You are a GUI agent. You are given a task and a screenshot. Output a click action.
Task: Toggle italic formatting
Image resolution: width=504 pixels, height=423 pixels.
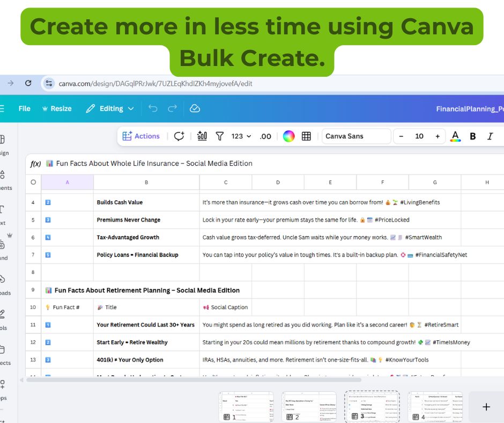click(x=490, y=136)
